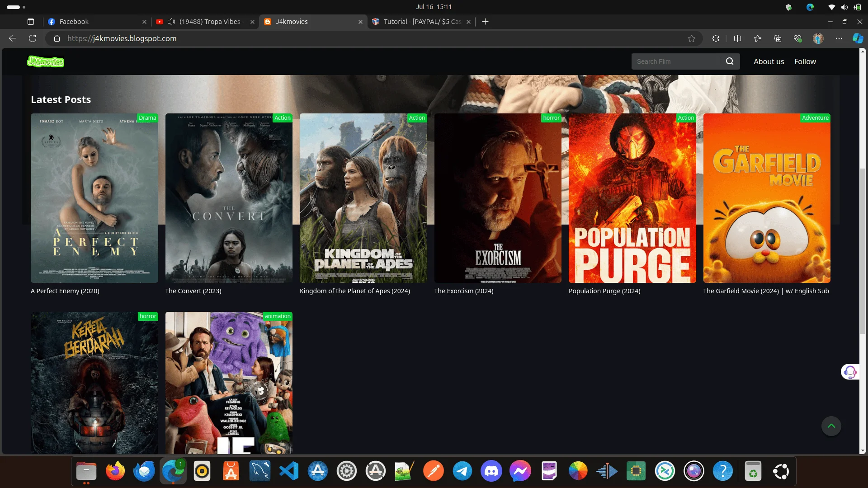The height and width of the screenshot is (488, 868).
Task: Open the browser Extensions menu
Action: coord(716,38)
